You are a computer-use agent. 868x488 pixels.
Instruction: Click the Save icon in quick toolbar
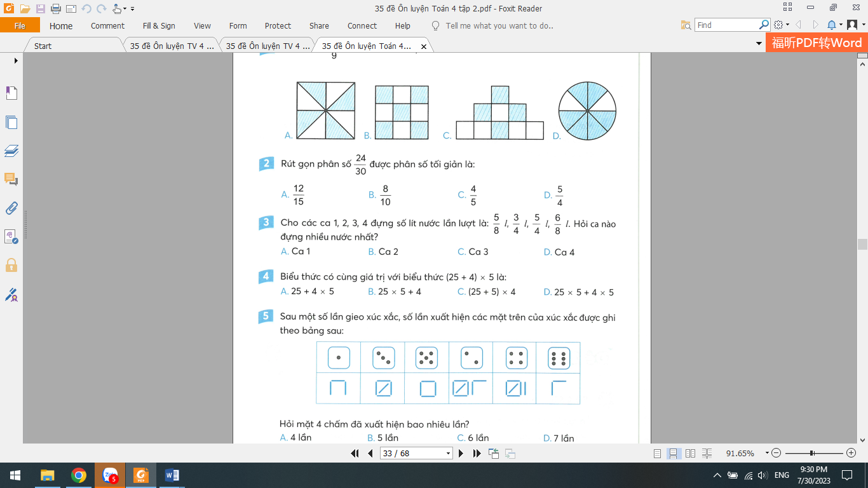click(x=41, y=9)
